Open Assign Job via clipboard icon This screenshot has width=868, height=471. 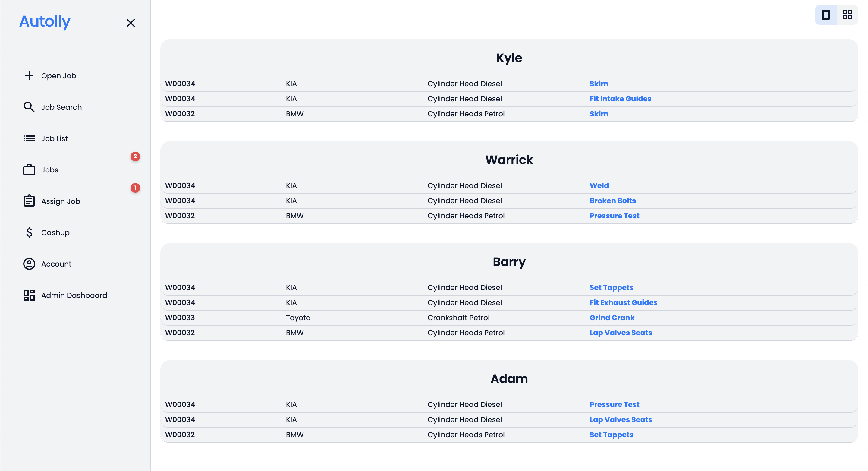29,201
